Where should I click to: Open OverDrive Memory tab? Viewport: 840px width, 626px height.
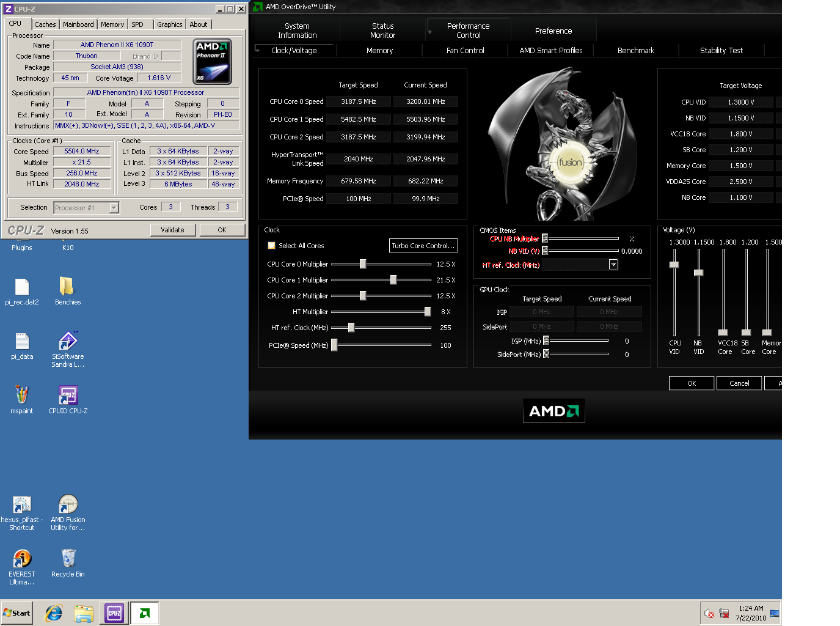pyautogui.click(x=379, y=51)
